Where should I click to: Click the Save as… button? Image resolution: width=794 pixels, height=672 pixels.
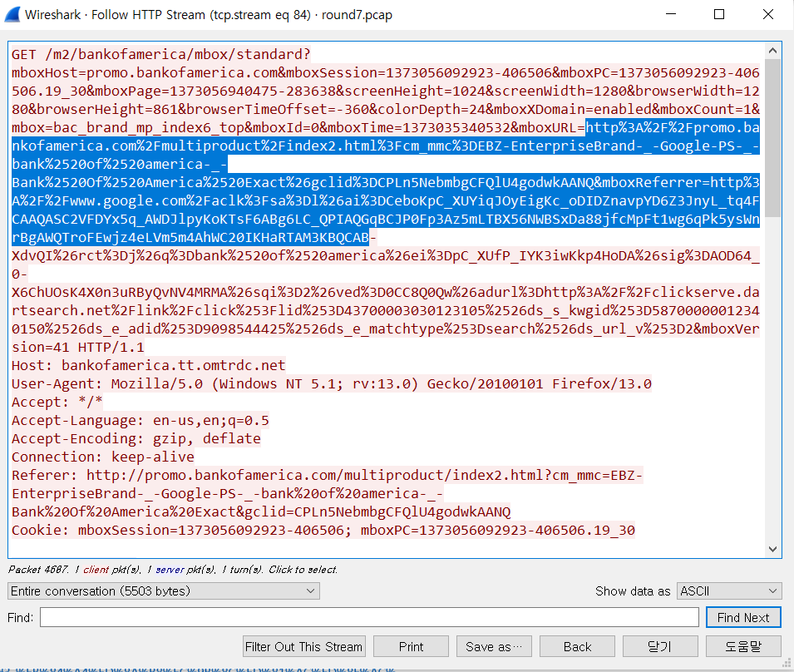click(x=494, y=647)
